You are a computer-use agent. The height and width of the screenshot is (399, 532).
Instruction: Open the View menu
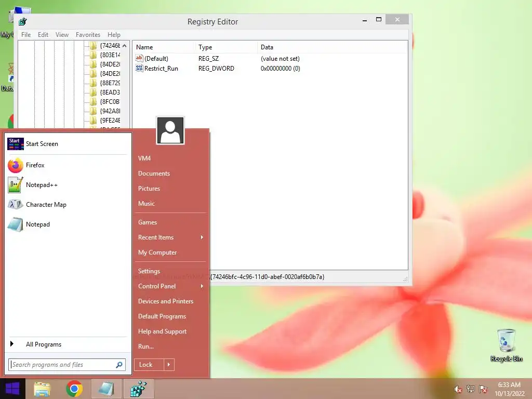tap(62, 35)
